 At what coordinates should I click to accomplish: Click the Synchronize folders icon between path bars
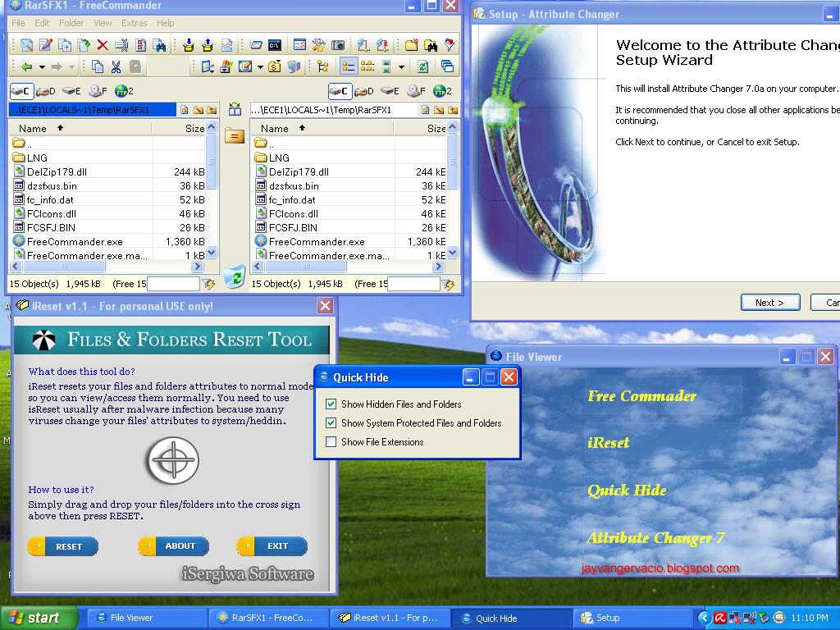(235, 108)
